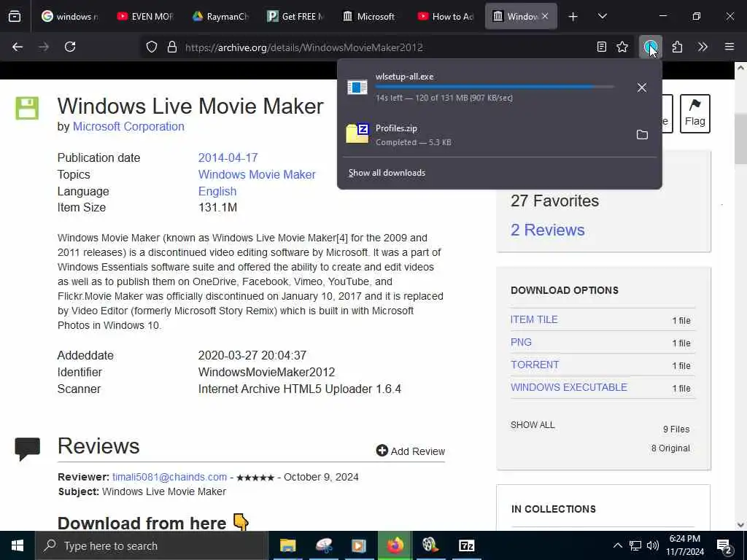The width and height of the screenshot is (747, 560).
Task: Open the 2 Reviews link
Action: [547, 230]
